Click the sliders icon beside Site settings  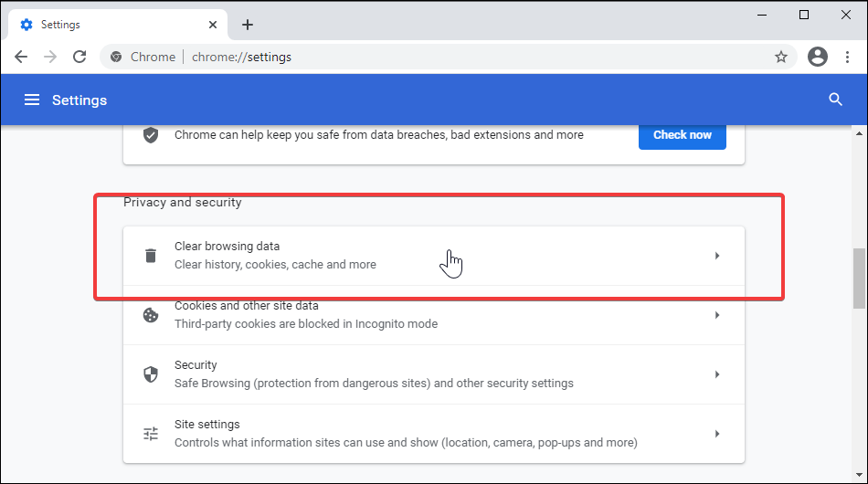151,434
